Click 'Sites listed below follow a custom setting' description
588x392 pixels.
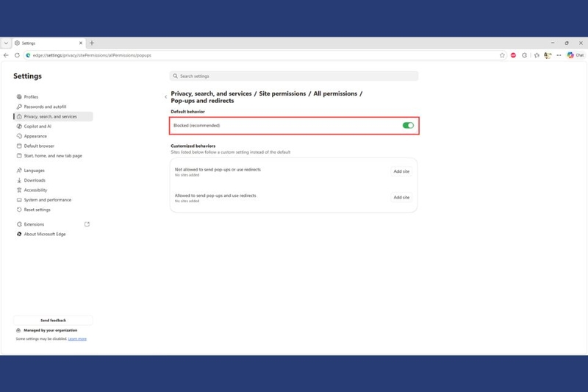click(x=230, y=152)
